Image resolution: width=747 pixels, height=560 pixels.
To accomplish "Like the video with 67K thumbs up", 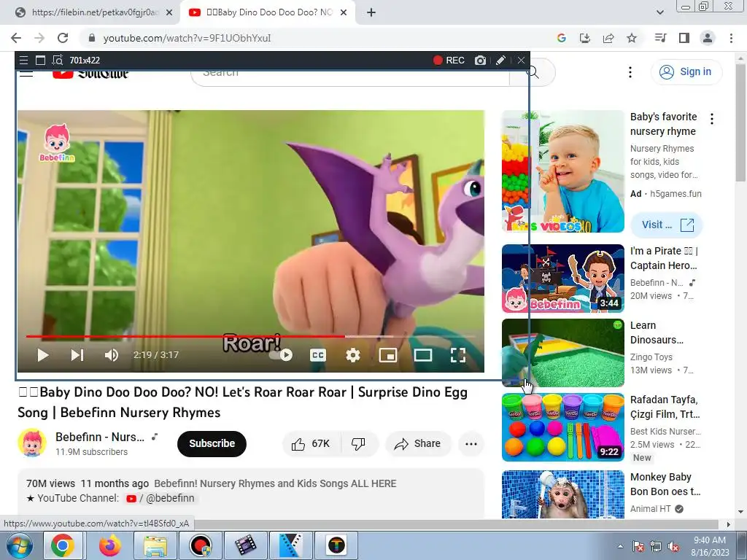I will click(311, 444).
